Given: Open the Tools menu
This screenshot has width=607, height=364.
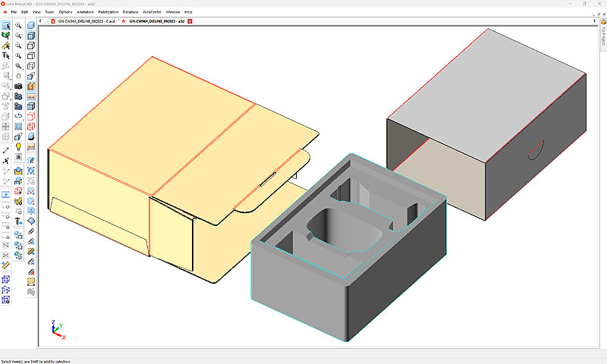Looking at the screenshot, I should click(x=49, y=12).
